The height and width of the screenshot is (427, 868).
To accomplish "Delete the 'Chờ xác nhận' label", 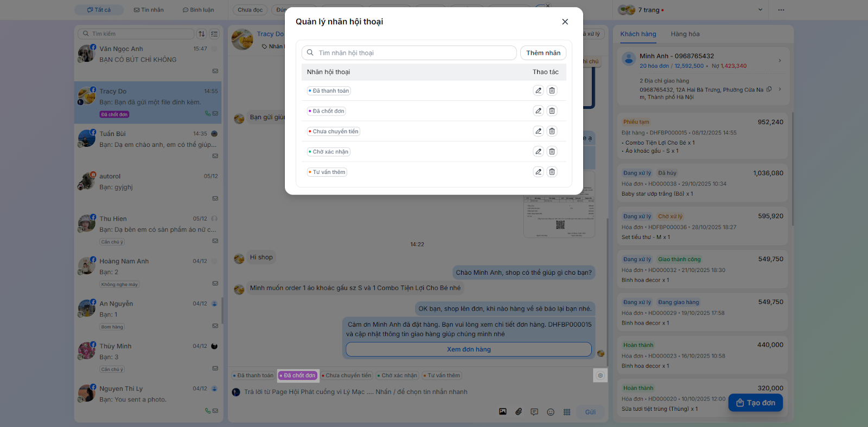I will pyautogui.click(x=552, y=152).
